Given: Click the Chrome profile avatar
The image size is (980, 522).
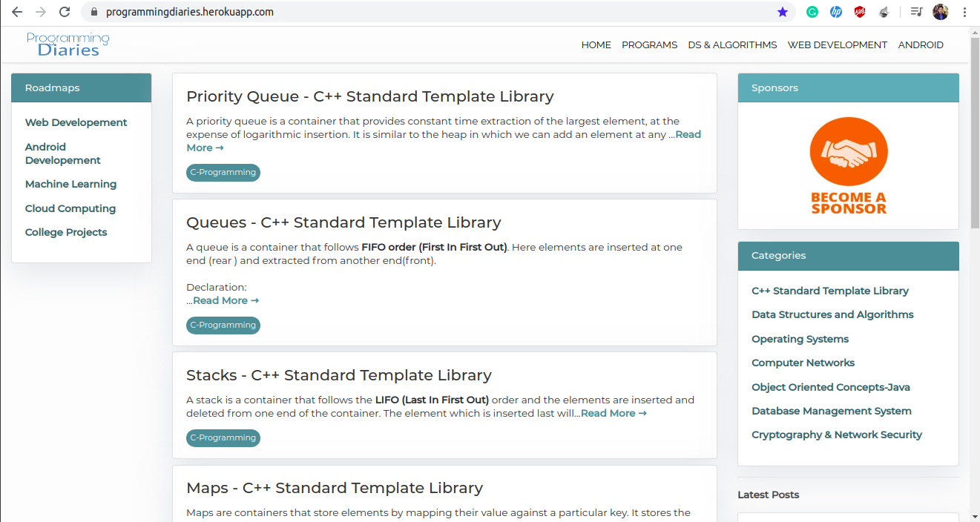Looking at the screenshot, I should coord(940,12).
